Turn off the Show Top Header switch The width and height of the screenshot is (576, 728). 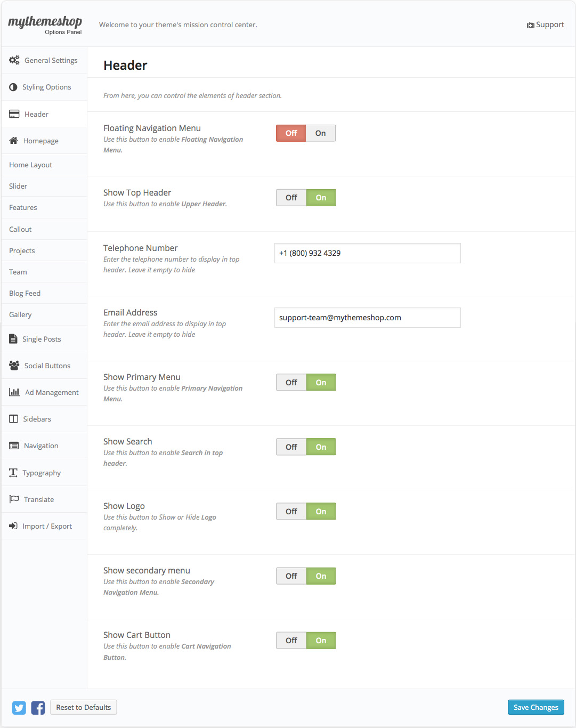[x=290, y=197]
